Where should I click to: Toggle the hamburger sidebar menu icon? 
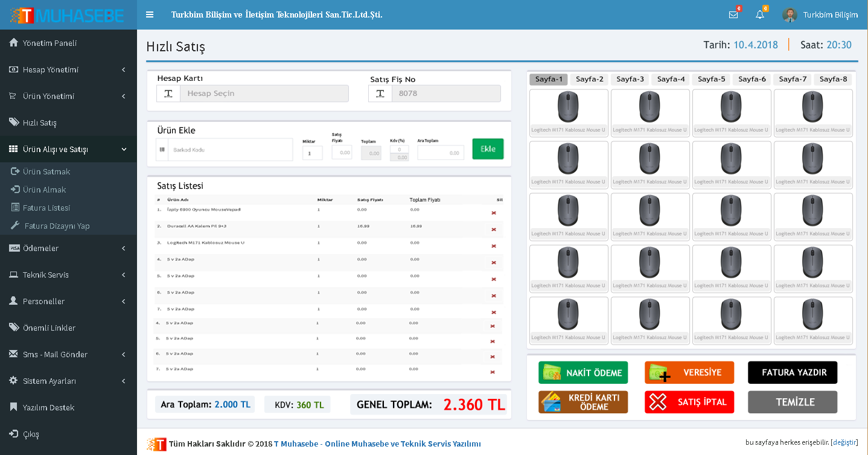click(150, 14)
